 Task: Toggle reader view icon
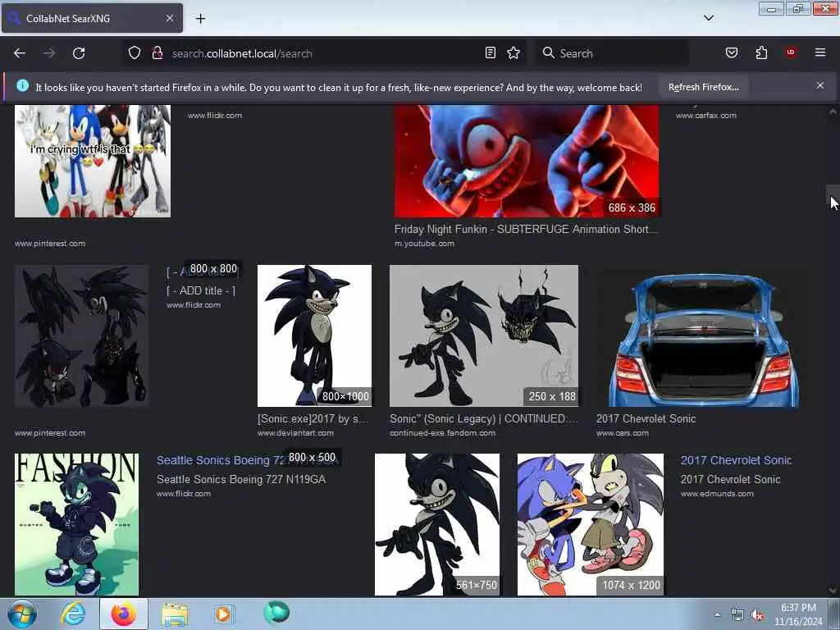tap(491, 52)
